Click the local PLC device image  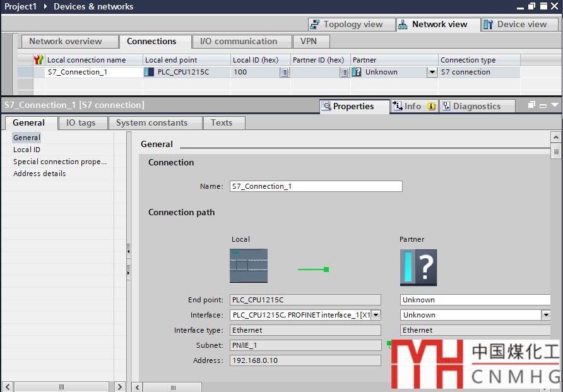(x=249, y=266)
